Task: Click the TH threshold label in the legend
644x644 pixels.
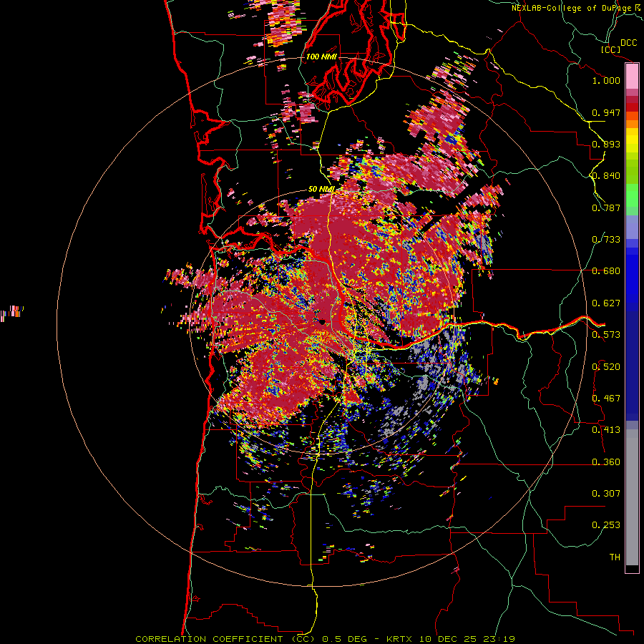Action: tap(615, 557)
